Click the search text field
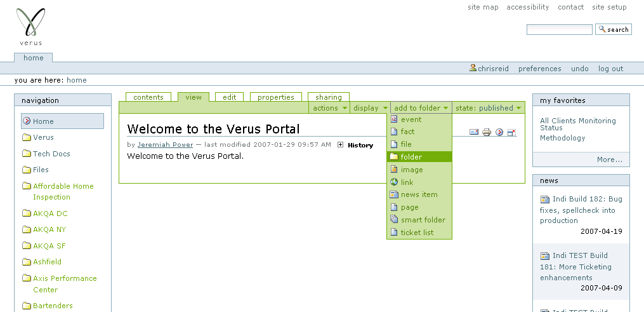 click(x=559, y=29)
